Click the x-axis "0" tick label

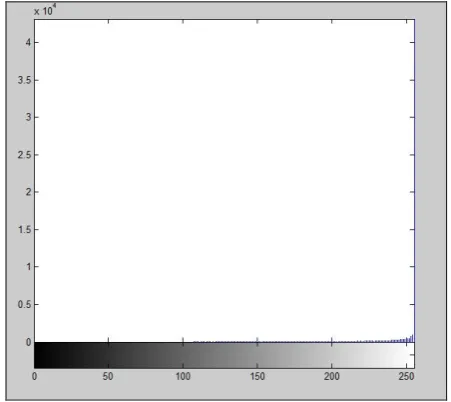34,376
